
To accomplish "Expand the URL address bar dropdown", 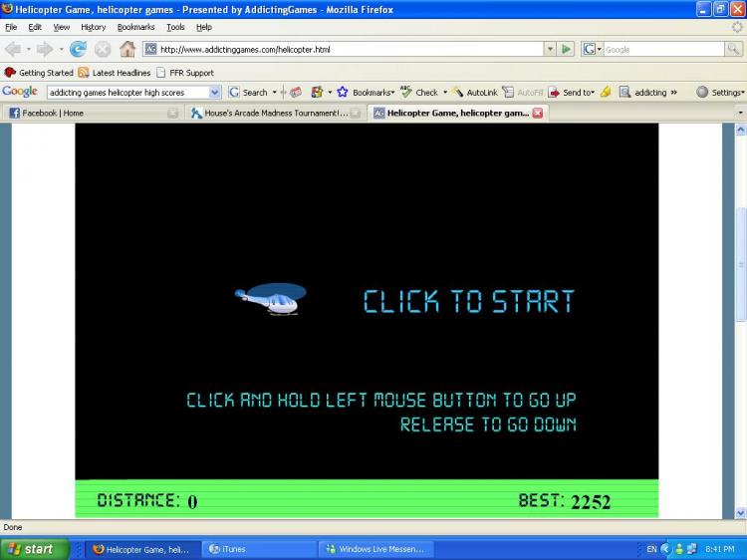I will point(550,49).
